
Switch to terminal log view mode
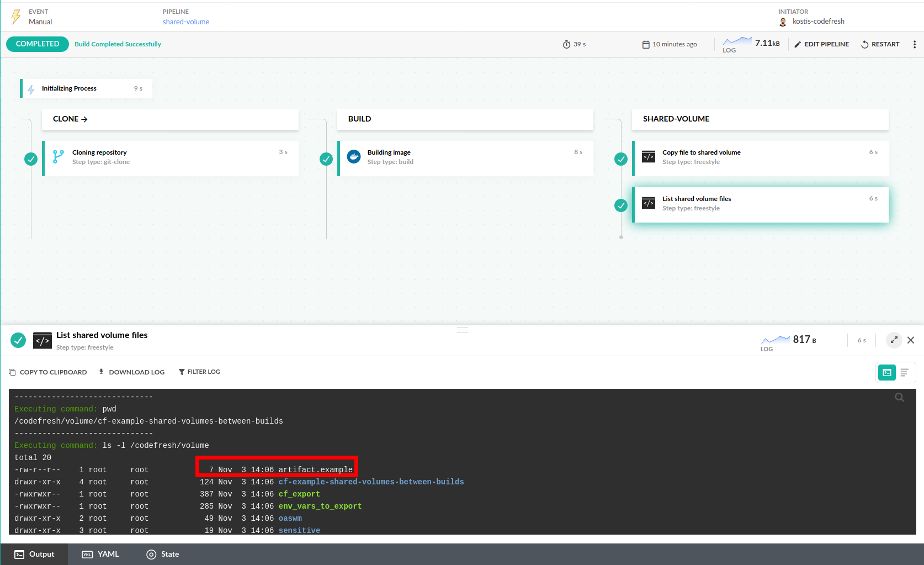[x=887, y=372]
